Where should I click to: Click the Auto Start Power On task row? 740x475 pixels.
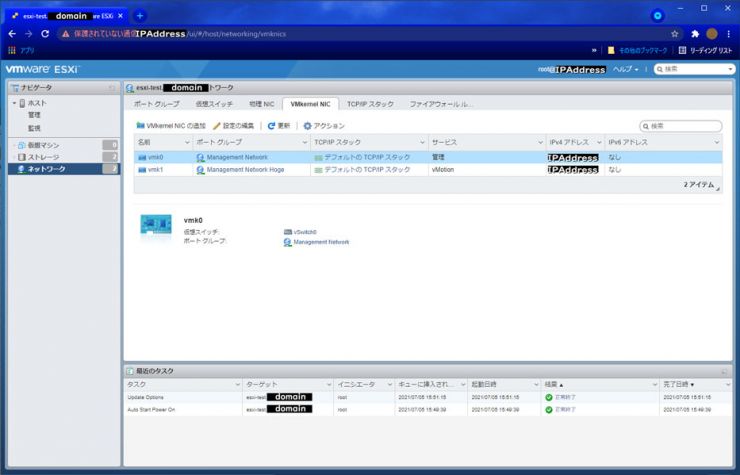point(428,410)
